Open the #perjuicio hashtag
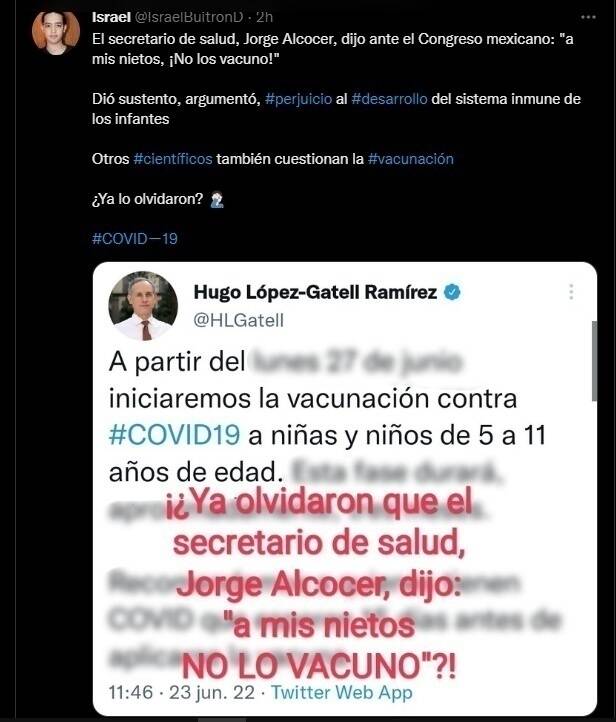 click(298, 99)
